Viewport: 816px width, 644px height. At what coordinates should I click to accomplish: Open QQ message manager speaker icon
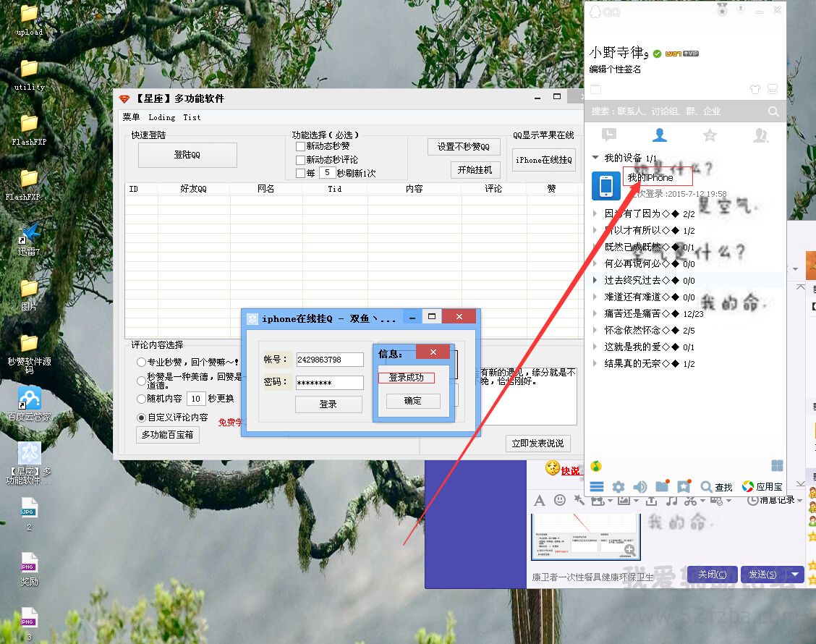point(640,487)
